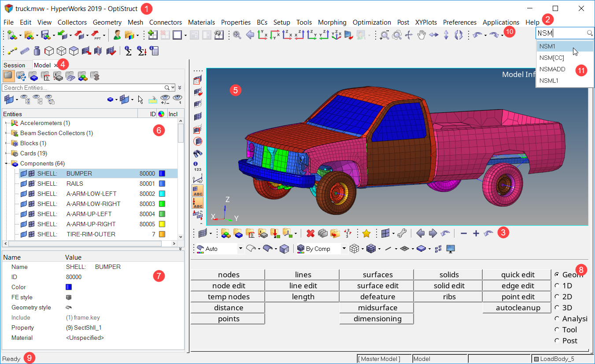Click the pan hand tool
Viewport: 595px width, 364px height.
tap(421, 35)
